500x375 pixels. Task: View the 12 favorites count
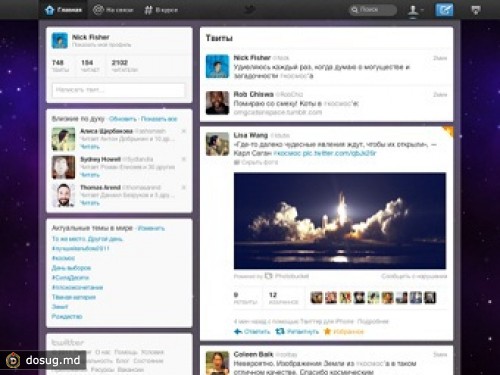tap(283, 298)
